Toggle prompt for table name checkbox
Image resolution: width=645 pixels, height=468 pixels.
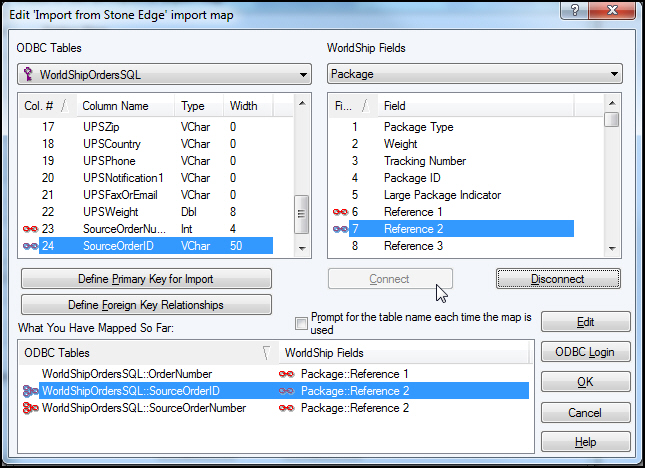point(301,324)
